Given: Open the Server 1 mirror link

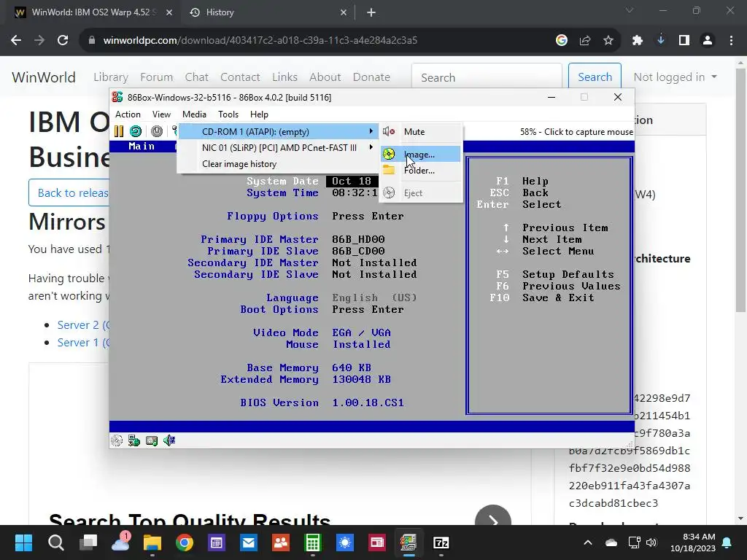Looking at the screenshot, I should click(x=83, y=343).
